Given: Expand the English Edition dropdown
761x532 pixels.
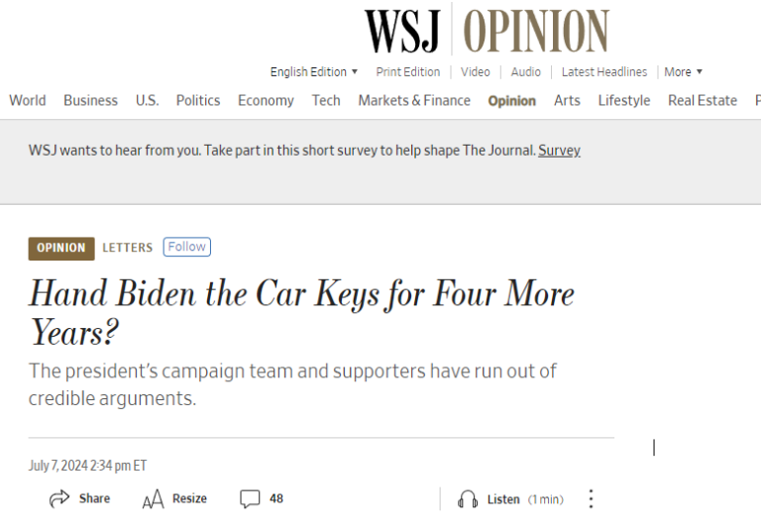Looking at the screenshot, I should 314,72.
